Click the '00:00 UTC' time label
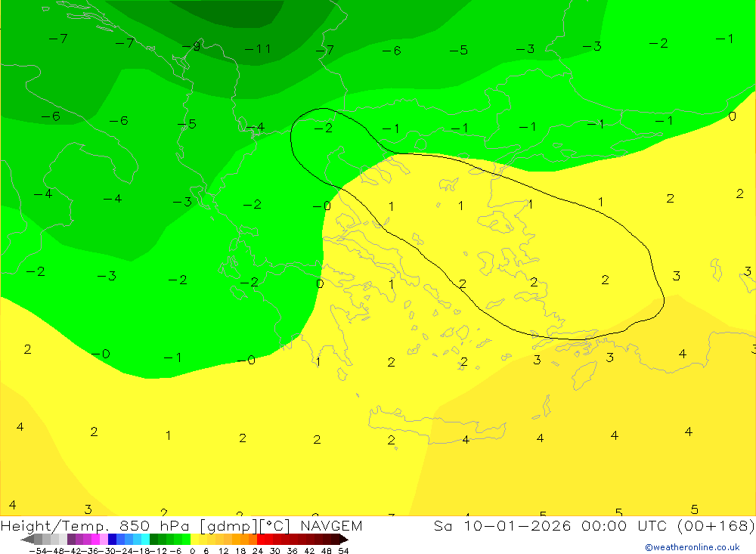The height and width of the screenshot is (554, 756). tap(624, 525)
